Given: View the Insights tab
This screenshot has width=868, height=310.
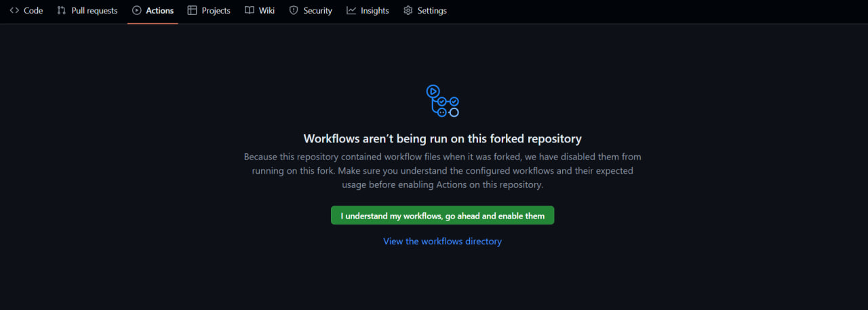Looking at the screenshot, I should tap(368, 11).
